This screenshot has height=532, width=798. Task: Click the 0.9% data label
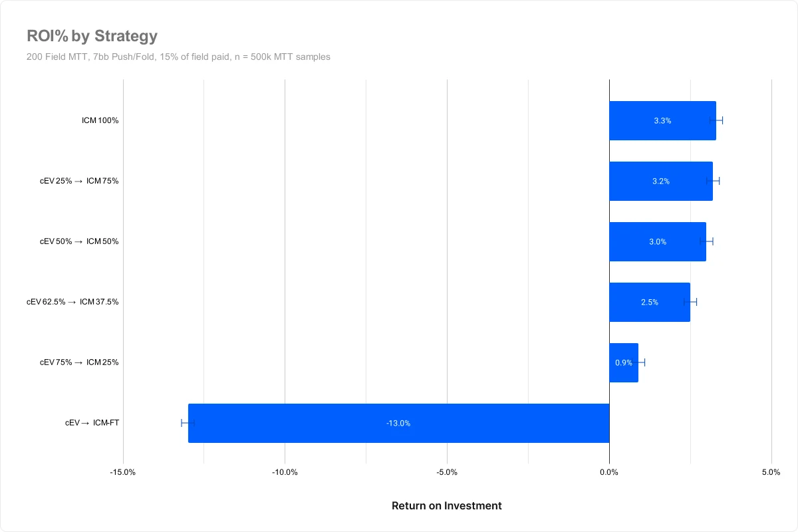click(624, 362)
